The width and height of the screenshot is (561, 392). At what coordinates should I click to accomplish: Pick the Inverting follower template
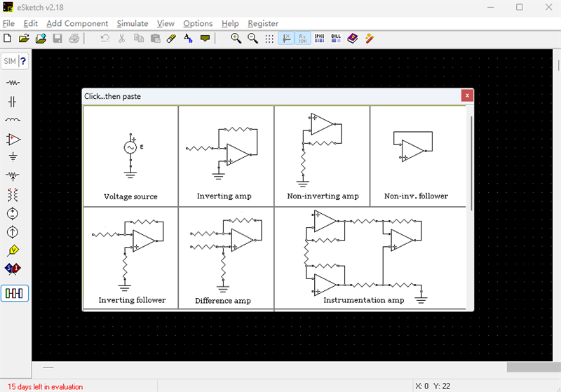click(x=130, y=257)
